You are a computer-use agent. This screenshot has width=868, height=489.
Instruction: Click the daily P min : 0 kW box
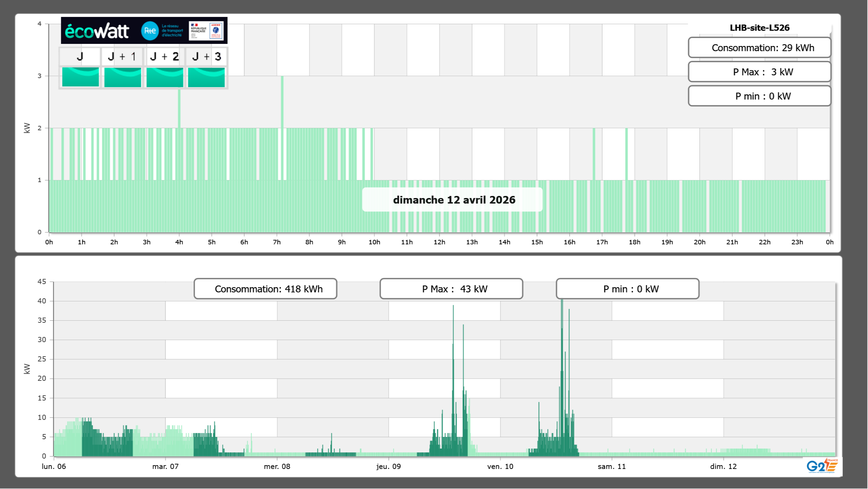click(759, 96)
